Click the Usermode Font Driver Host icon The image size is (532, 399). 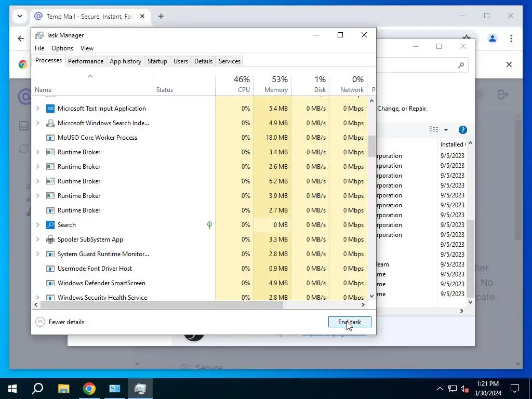[50, 269]
